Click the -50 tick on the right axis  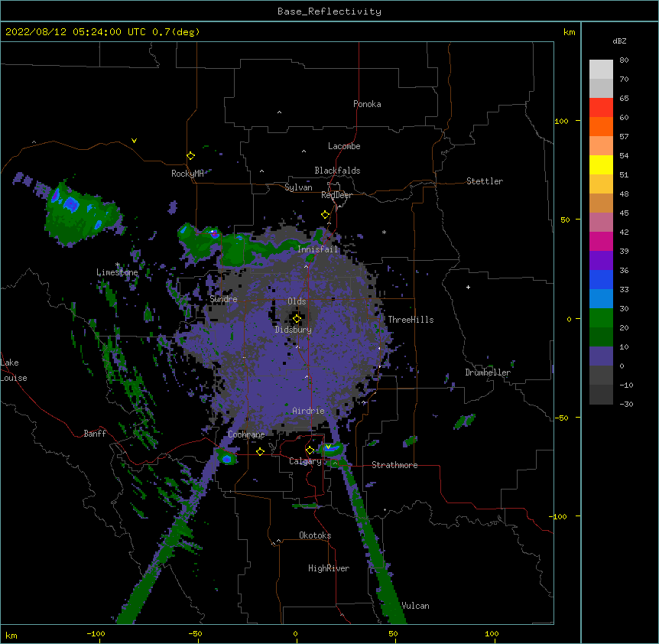click(x=561, y=418)
